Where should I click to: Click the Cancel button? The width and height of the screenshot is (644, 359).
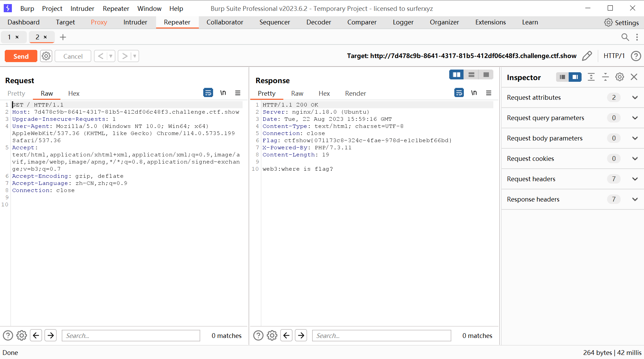point(73,56)
